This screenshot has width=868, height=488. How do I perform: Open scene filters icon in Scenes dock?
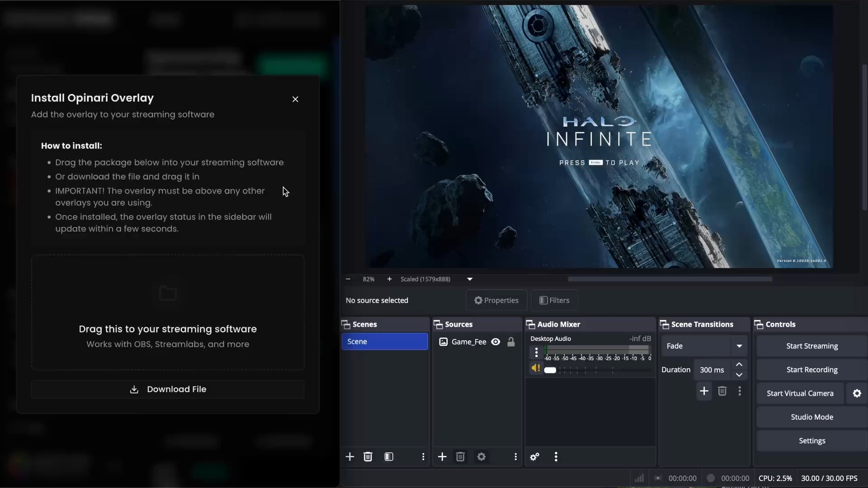pyautogui.click(x=389, y=457)
